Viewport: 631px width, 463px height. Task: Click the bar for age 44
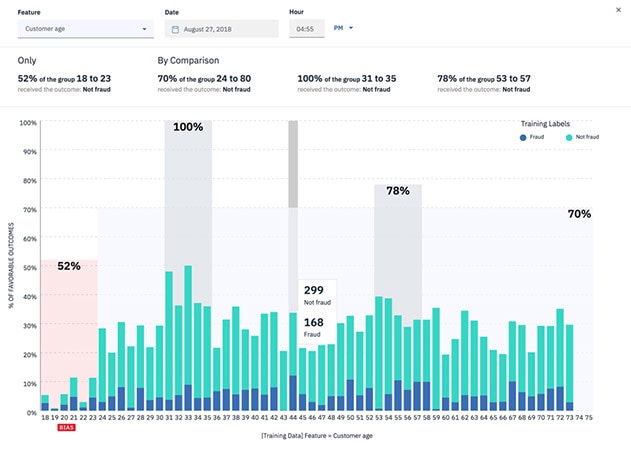[293, 361]
